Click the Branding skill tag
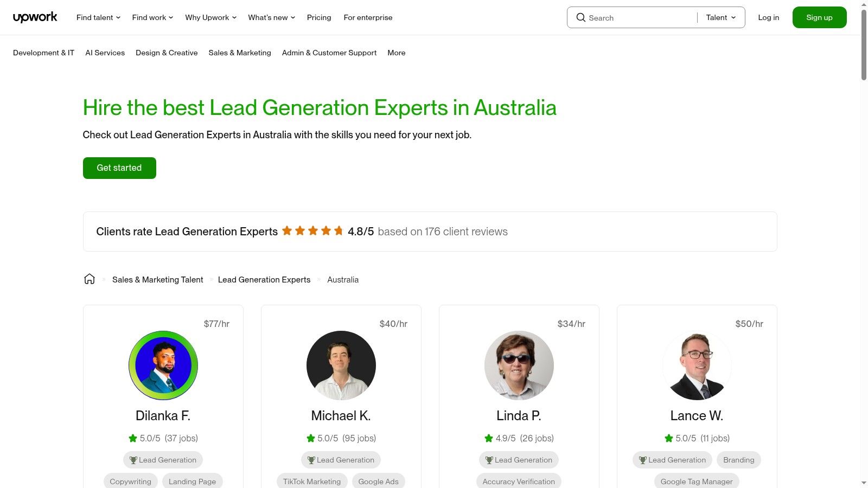The height and width of the screenshot is (488, 868). [x=739, y=460]
